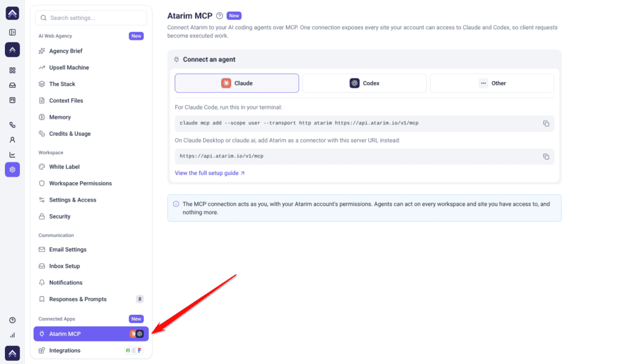Open View the full setup guide link
Screen dimensions: 638x364
pyautogui.click(x=209, y=173)
